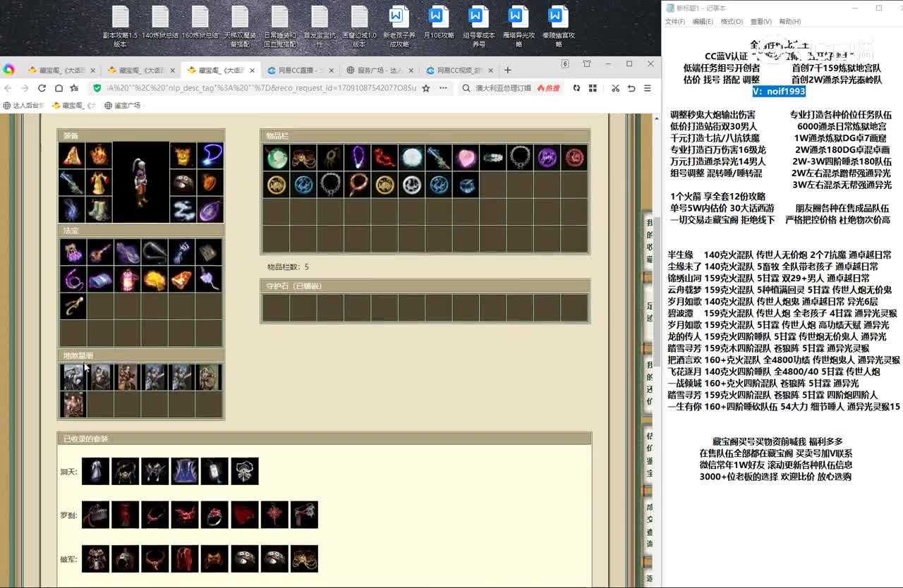
Task: Click the yellow robe equipment icon
Action: point(98,183)
